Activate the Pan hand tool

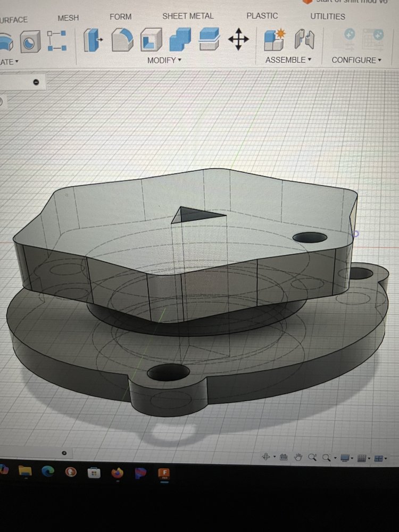(x=298, y=457)
